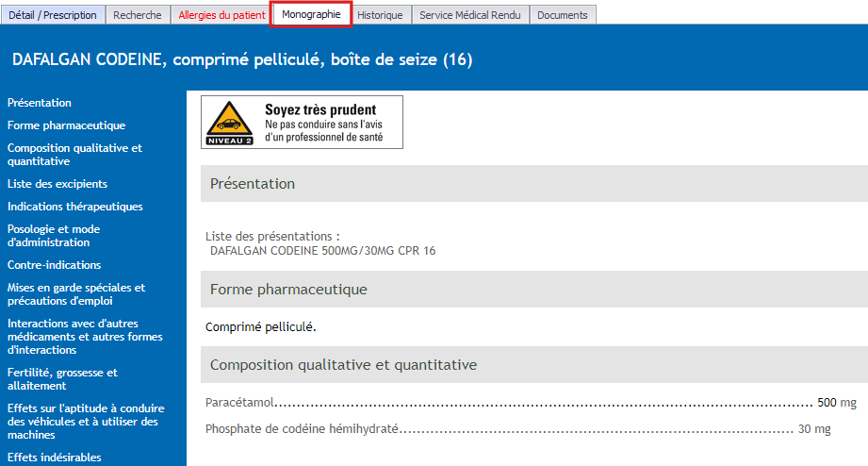Click 'Liste des présentations :' label
Viewport: 868px width, 466px height.
click(272, 236)
